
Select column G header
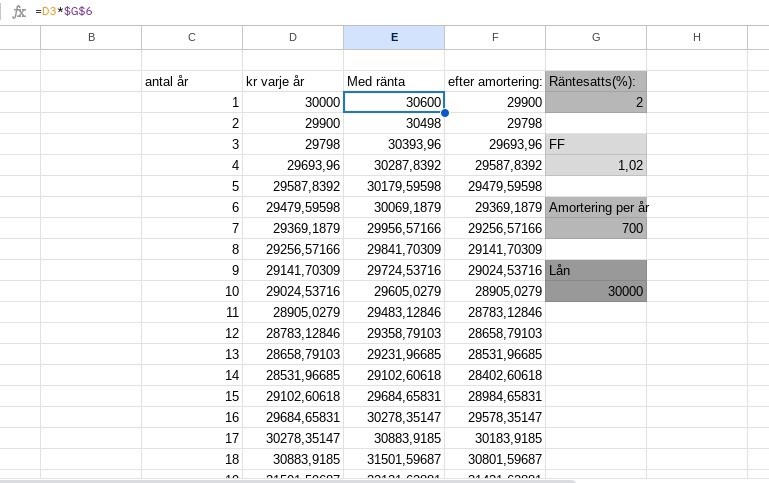click(x=596, y=37)
